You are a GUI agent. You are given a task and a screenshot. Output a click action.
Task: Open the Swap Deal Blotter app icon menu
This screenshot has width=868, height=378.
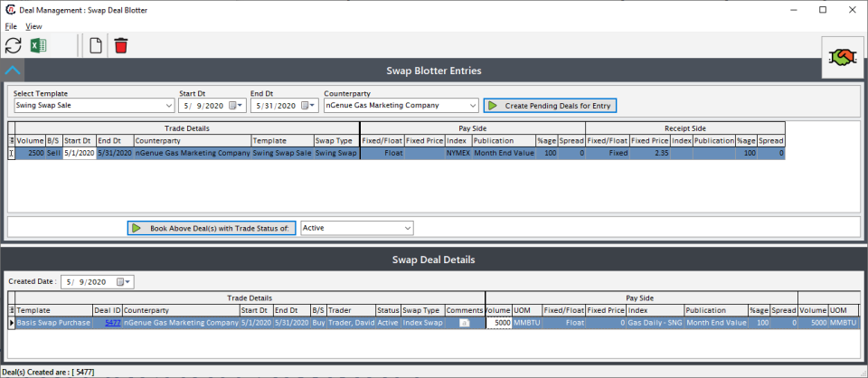click(10, 10)
